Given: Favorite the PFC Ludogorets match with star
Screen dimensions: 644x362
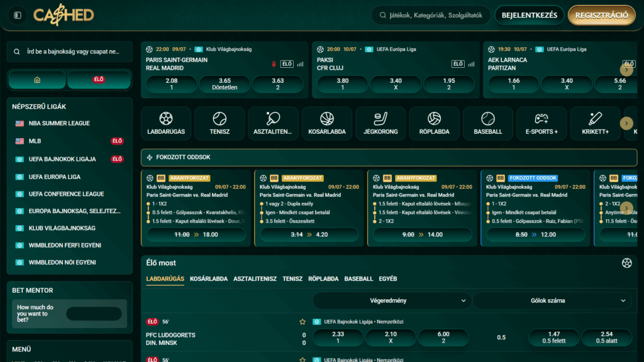Looking at the screenshot, I should click(x=303, y=322).
